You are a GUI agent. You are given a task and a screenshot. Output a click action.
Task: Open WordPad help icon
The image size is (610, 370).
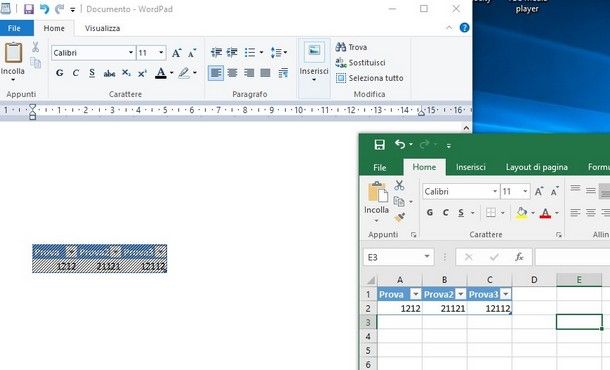click(x=464, y=28)
